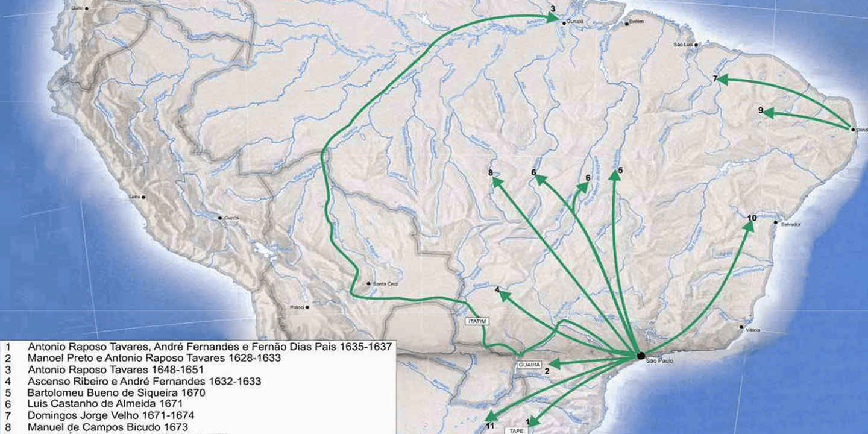Screen dimensions: 868x434
Task: Click route number 11 on the map
Action: coord(489,426)
